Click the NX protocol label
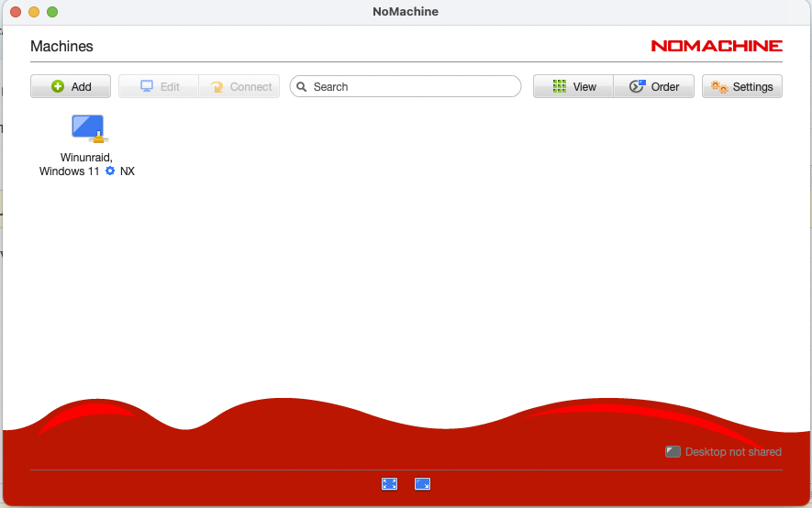The height and width of the screenshot is (508, 812). pos(128,171)
